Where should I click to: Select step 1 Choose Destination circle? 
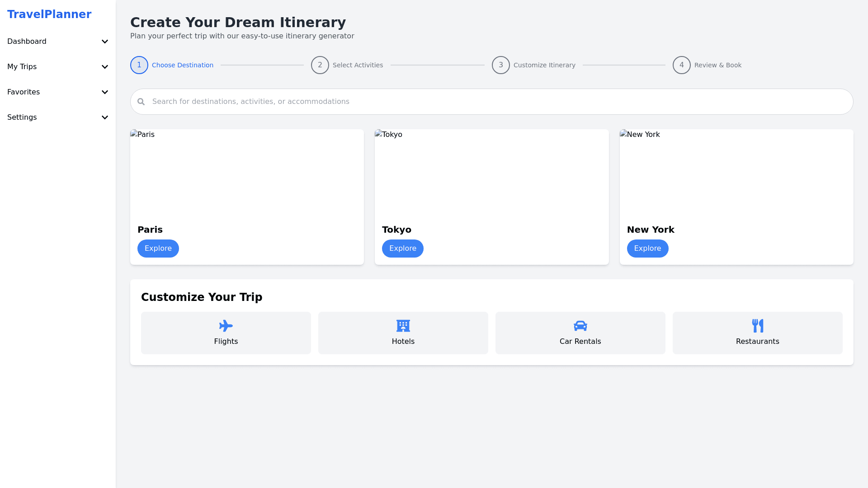(x=139, y=65)
